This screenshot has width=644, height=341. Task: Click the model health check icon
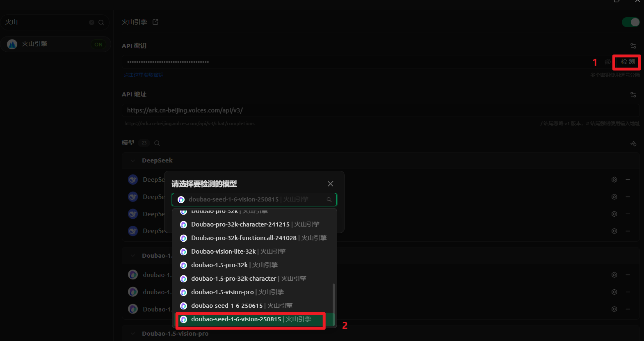(633, 144)
